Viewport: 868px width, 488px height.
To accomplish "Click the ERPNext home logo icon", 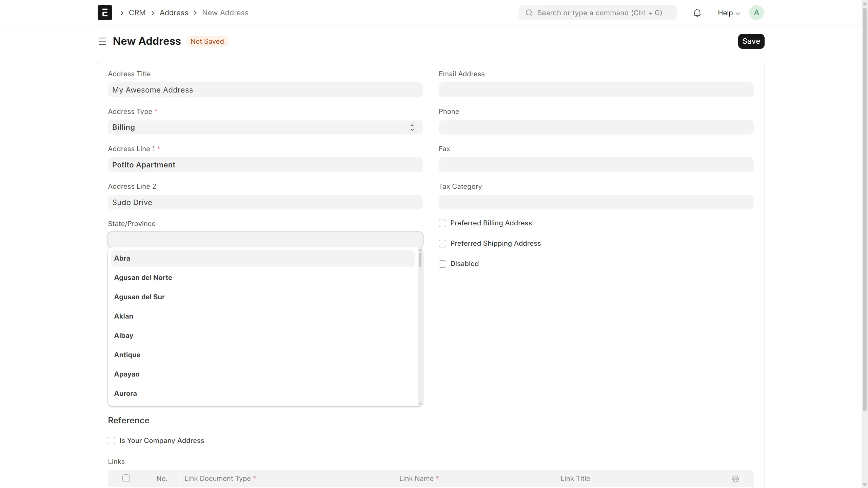I will 105,13.
